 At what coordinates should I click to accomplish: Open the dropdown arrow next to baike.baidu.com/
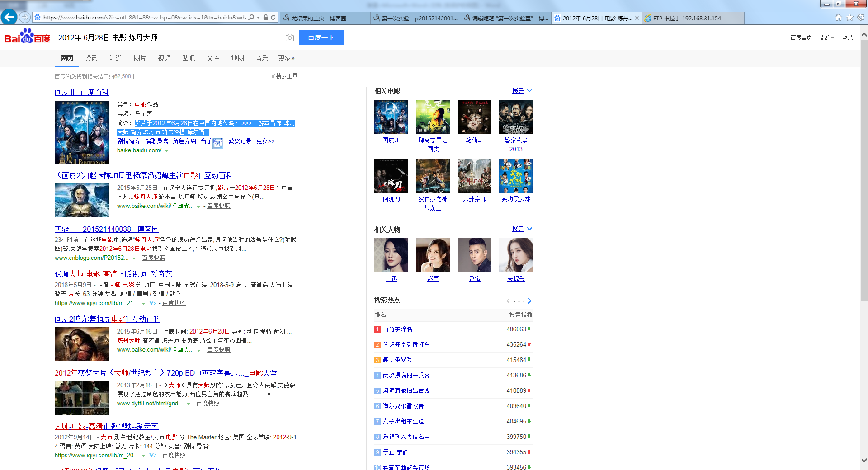tap(166, 151)
